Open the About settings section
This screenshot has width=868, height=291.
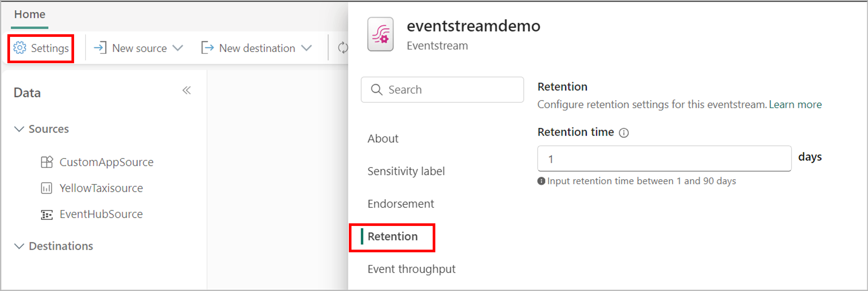pyautogui.click(x=384, y=138)
